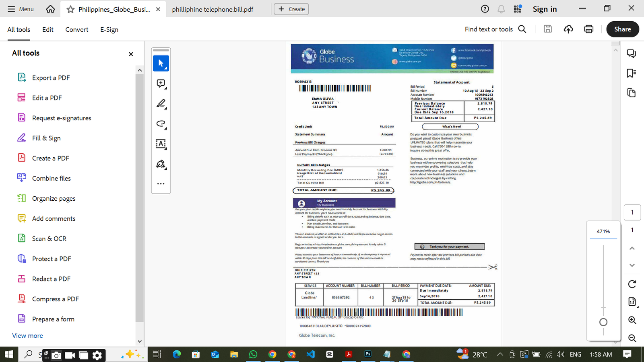644x362 pixels.
Task: Expand more tools with the ellipsis
Action: click(x=161, y=184)
